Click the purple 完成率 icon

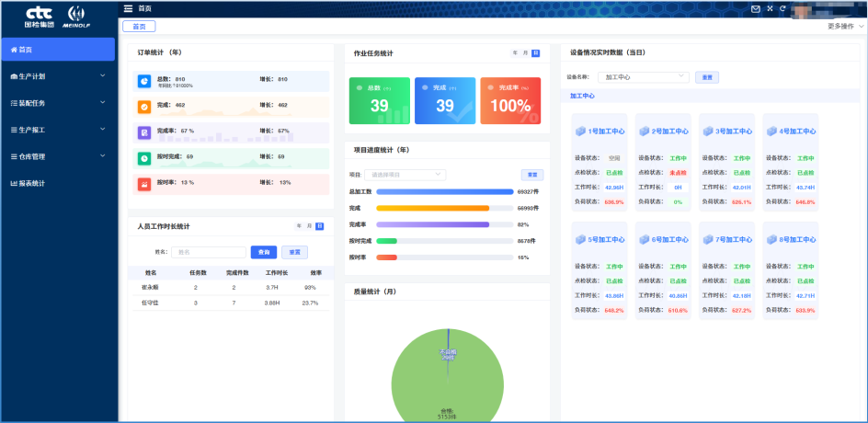[x=144, y=133]
